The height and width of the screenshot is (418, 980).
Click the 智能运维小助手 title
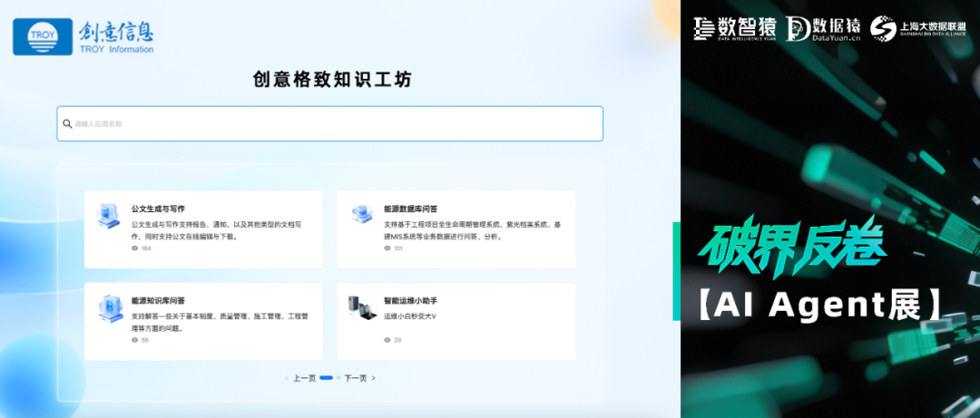point(411,300)
